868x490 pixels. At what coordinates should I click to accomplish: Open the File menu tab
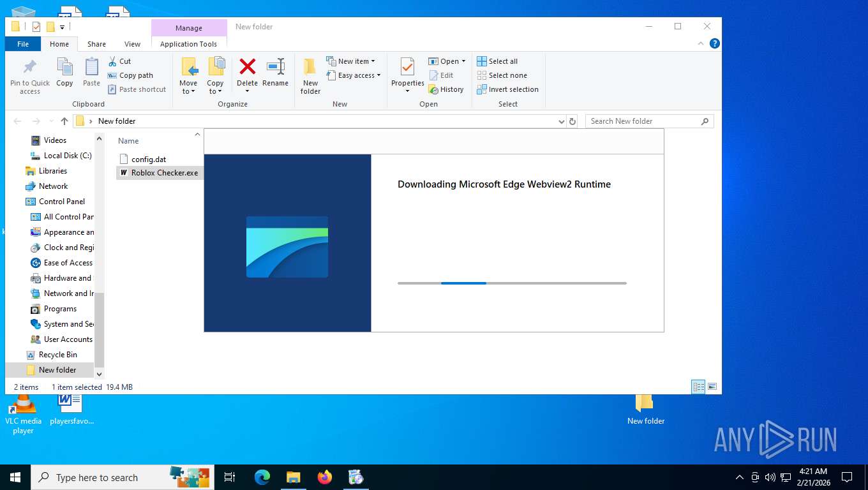pos(23,44)
